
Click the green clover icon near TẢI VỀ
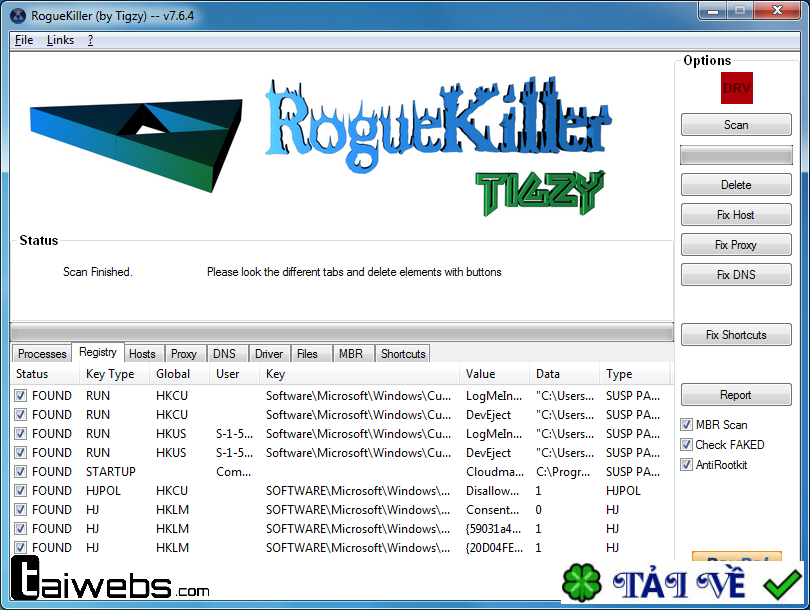pyautogui.click(x=581, y=581)
